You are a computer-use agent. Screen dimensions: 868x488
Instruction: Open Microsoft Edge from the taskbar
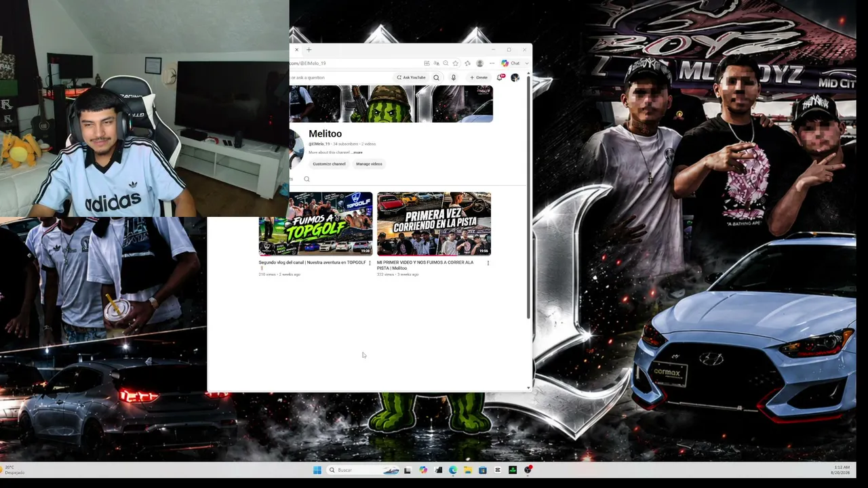click(453, 470)
